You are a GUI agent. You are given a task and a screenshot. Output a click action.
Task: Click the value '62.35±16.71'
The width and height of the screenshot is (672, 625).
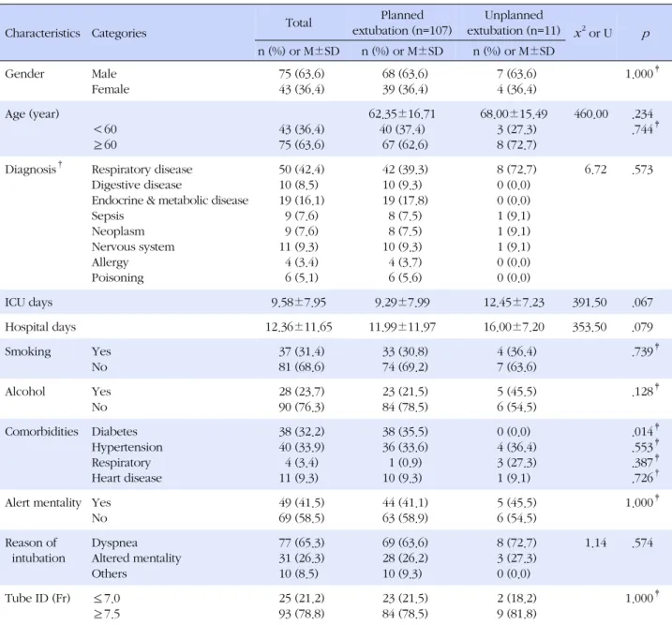[x=402, y=114]
